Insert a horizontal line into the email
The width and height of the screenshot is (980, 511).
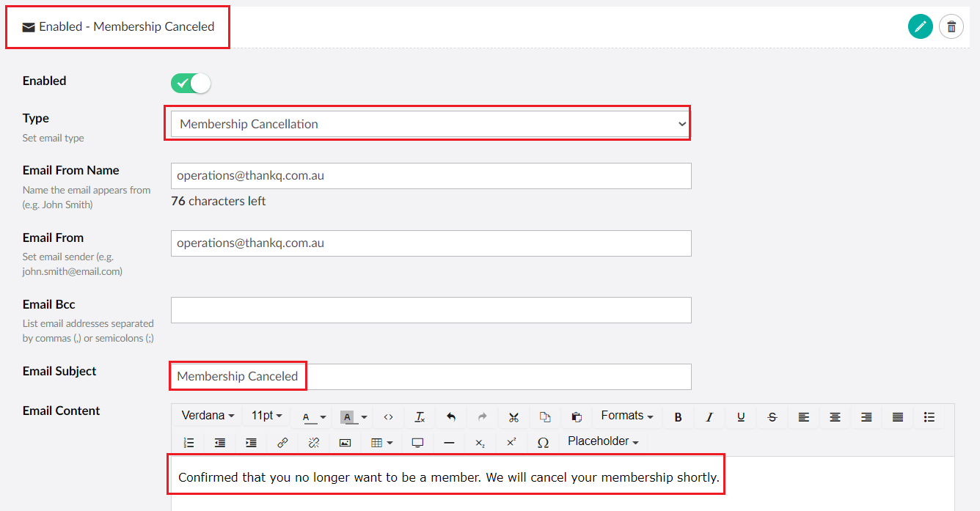pos(448,442)
